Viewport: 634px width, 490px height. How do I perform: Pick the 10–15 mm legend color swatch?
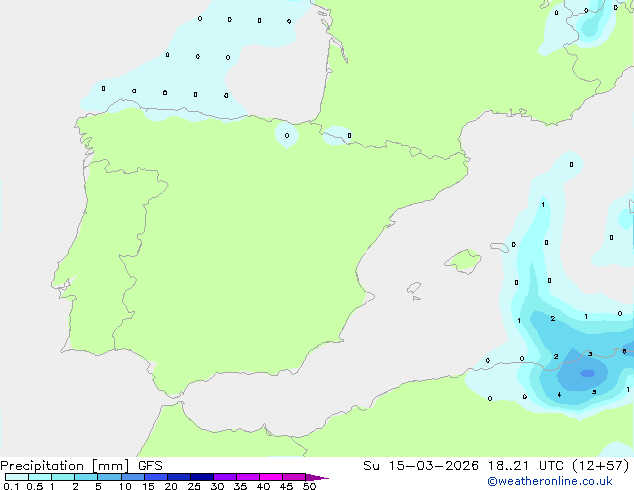(133, 477)
